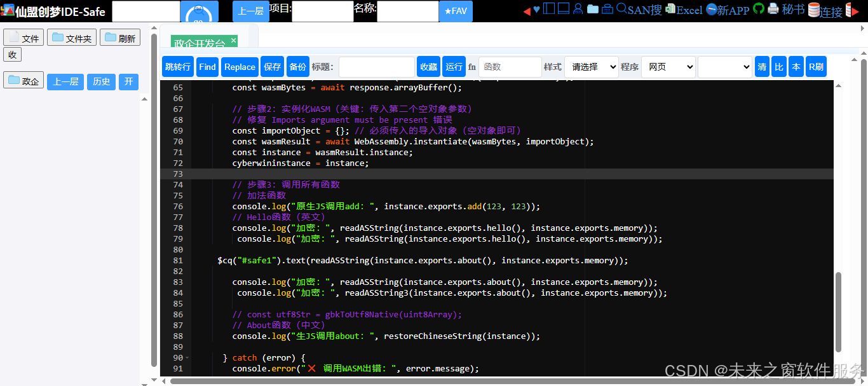Click line number 81 in gutter
Image resolution: width=868 pixels, height=386 pixels.
click(x=178, y=261)
